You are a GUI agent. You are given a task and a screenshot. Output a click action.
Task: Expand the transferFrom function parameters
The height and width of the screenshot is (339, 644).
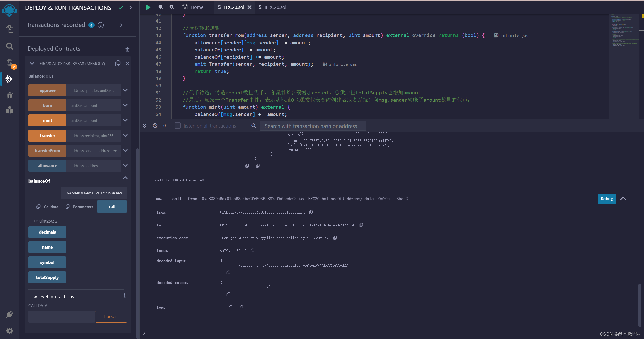(125, 150)
